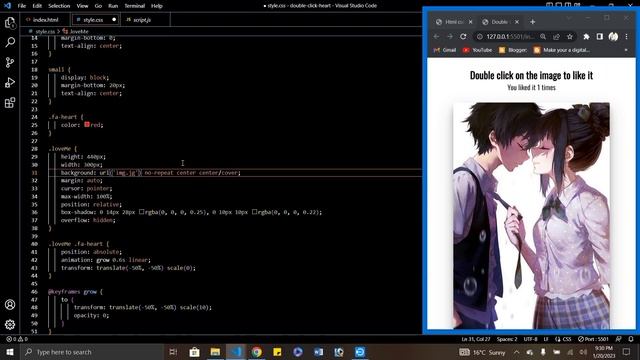Toggle Chrome's side panel icon
Image resolution: width=640 pixels, height=360 pixels.
coord(600,37)
